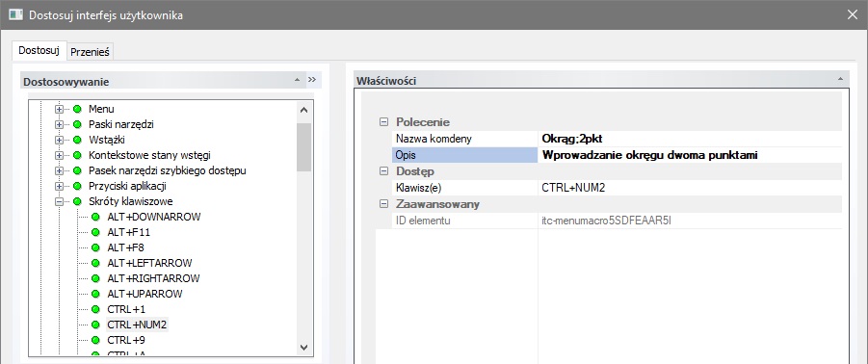
Task: Click green dot beside ALT+LEFTARROW
Action: click(x=95, y=263)
